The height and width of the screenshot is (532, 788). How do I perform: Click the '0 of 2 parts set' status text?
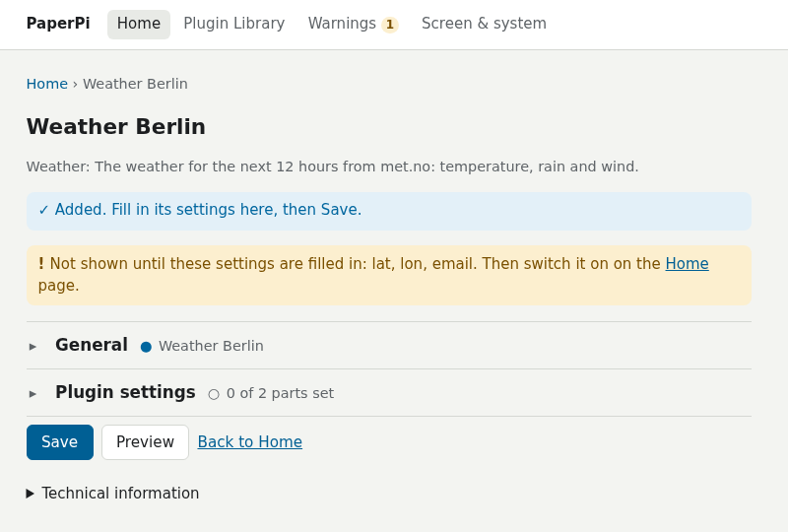pyautogui.click(x=280, y=393)
